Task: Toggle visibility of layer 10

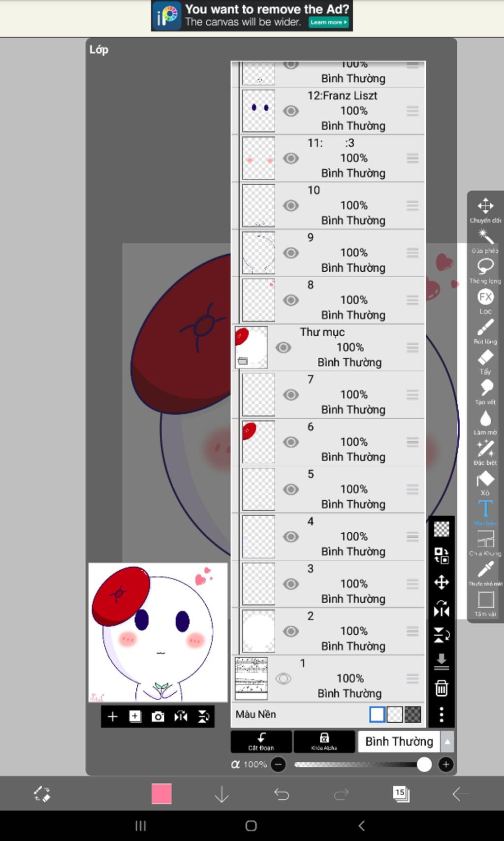Action: point(291,205)
